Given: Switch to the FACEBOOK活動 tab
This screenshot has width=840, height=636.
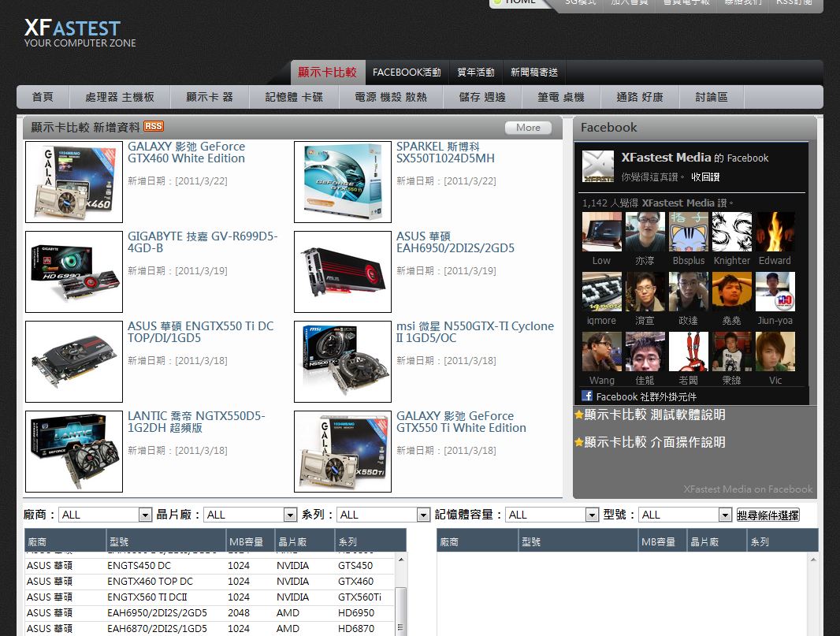Looking at the screenshot, I should (407, 73).
